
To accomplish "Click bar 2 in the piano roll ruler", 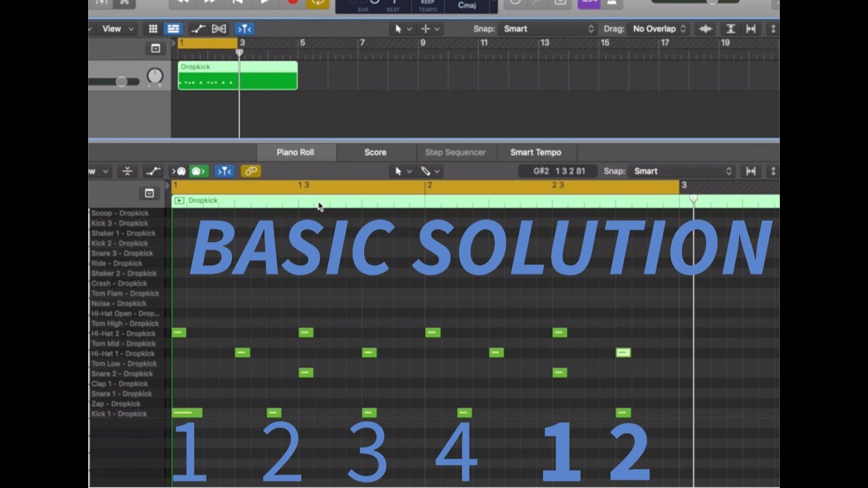I will [429, 185].
